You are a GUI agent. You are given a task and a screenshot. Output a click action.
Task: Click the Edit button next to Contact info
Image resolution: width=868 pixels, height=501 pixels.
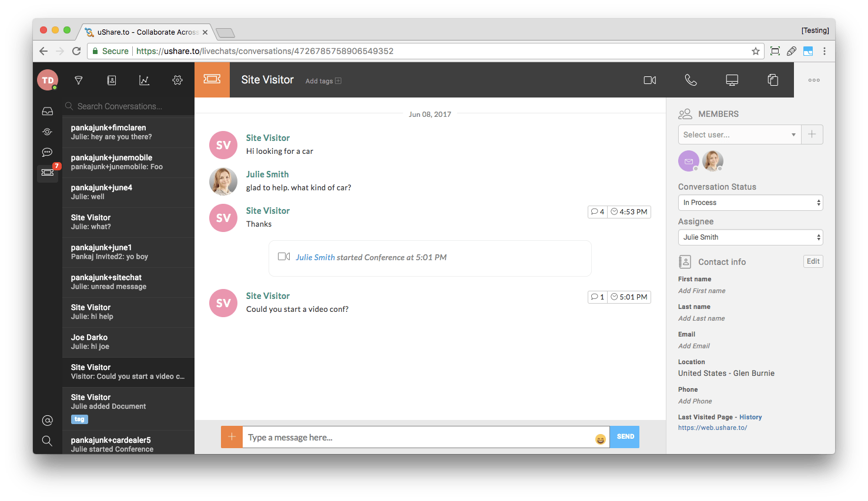[813, 261]
